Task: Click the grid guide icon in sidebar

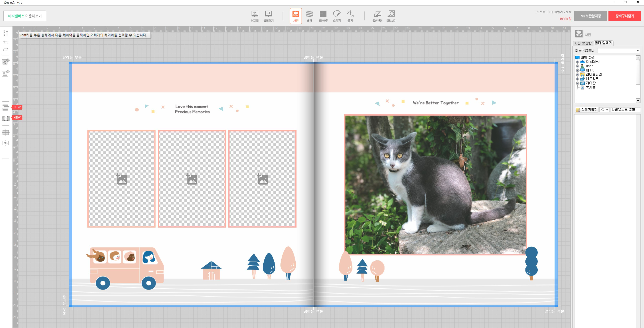Action: tap(6, 132)
